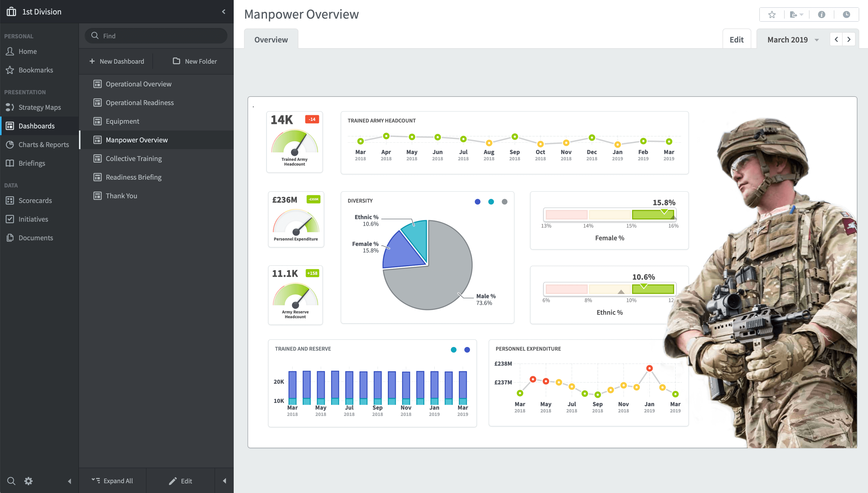868x493 pixels.
Task: Click the Find search input field
Action: coord(157,35)
